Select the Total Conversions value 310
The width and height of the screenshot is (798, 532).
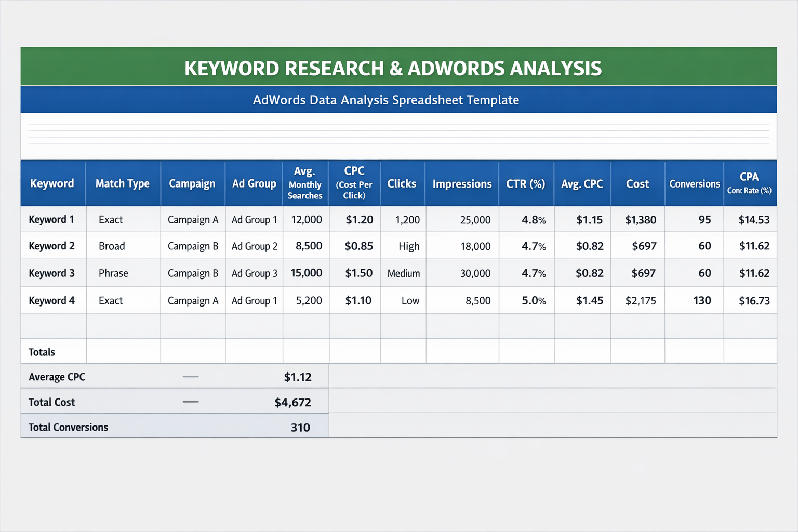pos(300,427)
